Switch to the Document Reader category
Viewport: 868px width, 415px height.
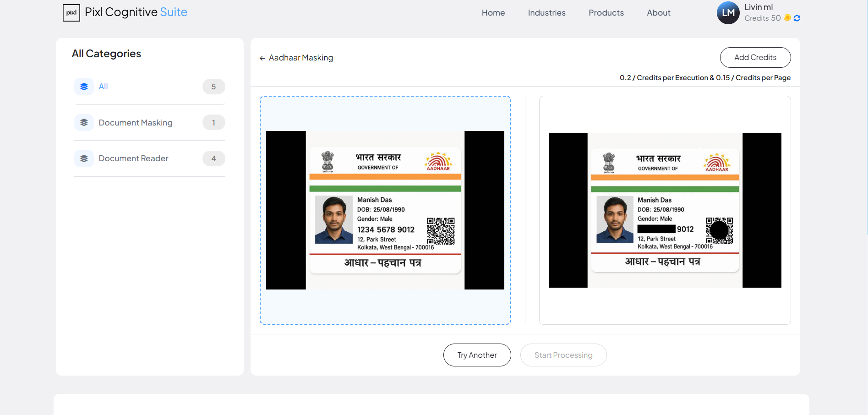pos(133,158)
